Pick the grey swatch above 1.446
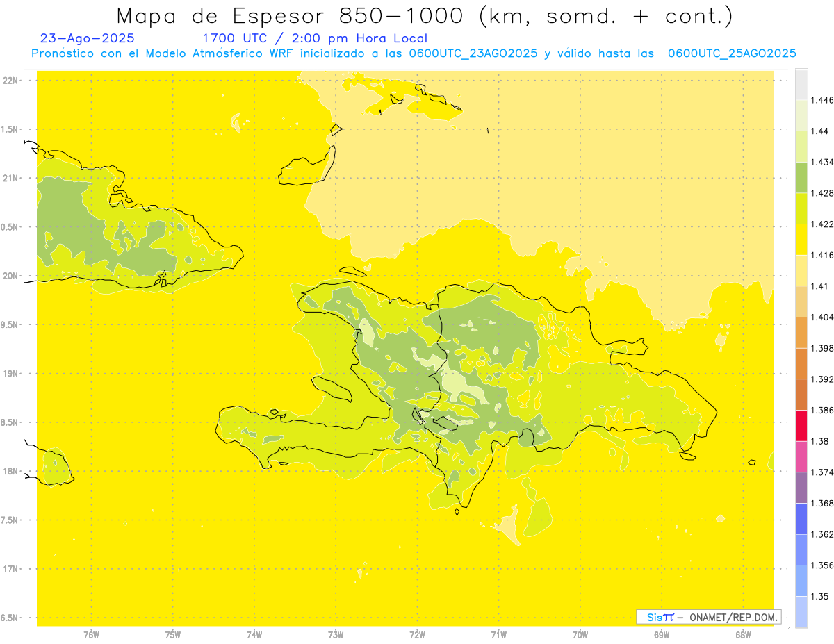The height and width of the screenshot is (644, 834). click(x=801, y=84)
